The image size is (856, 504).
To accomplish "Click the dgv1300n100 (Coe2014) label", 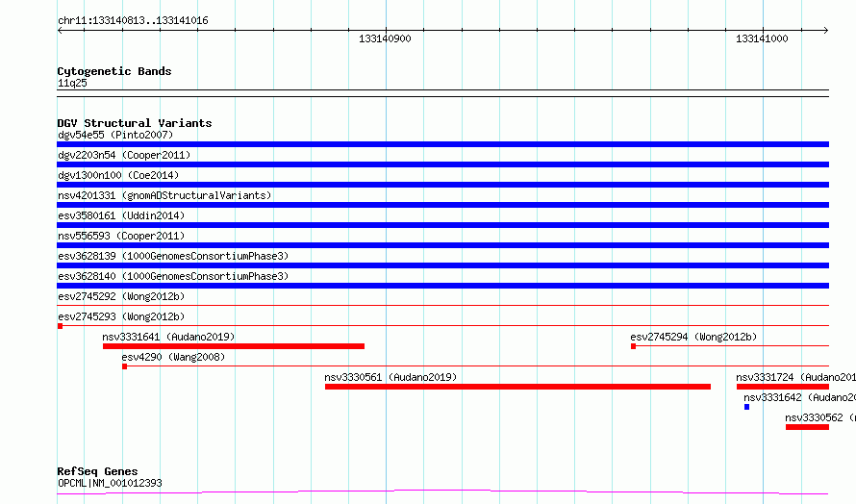I will click(x=118, y=175).
